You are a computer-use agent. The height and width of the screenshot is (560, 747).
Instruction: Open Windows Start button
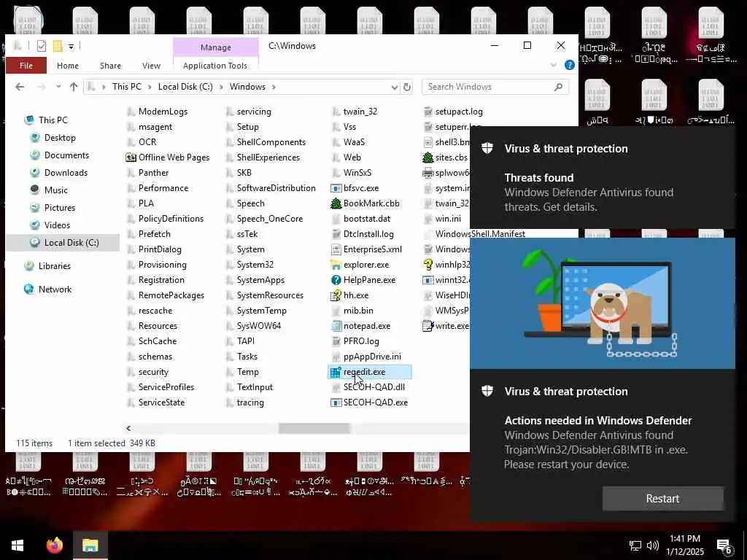click(18, 545)
